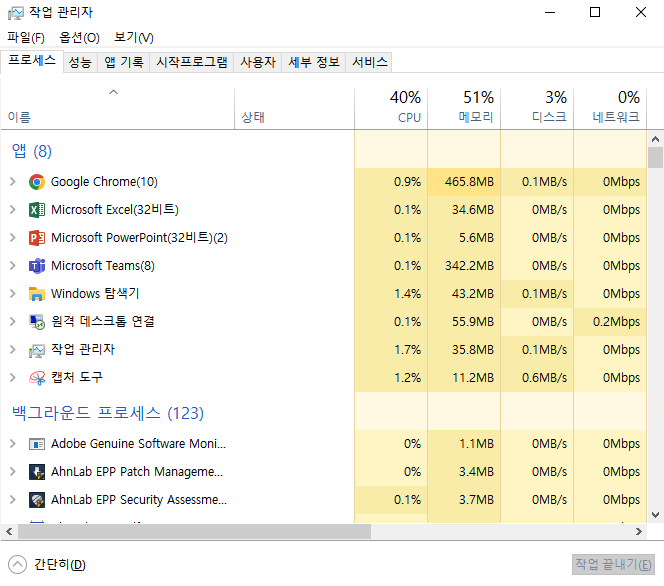
Task: Click the 0.2Mbps network value
Action: [616, 322]
